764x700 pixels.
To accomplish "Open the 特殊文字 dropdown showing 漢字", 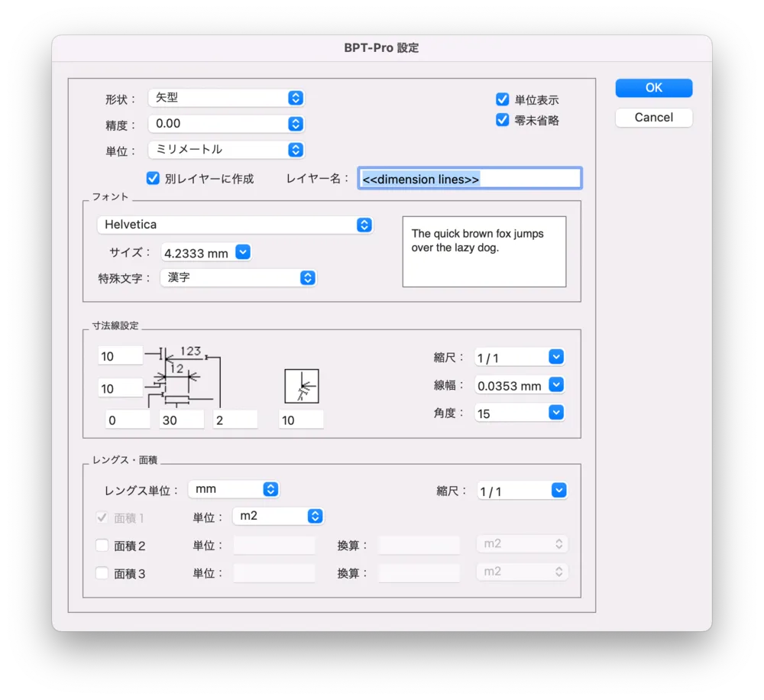I will point(238,278).
